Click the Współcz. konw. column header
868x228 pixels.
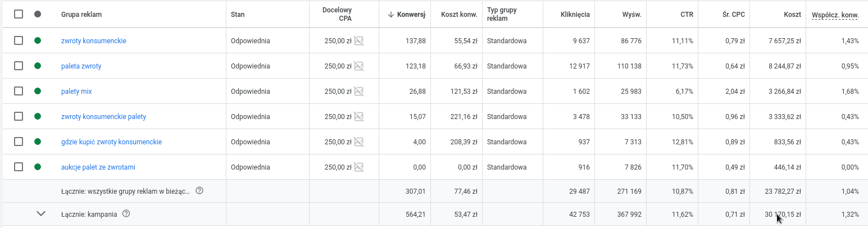tap(835, 15)
